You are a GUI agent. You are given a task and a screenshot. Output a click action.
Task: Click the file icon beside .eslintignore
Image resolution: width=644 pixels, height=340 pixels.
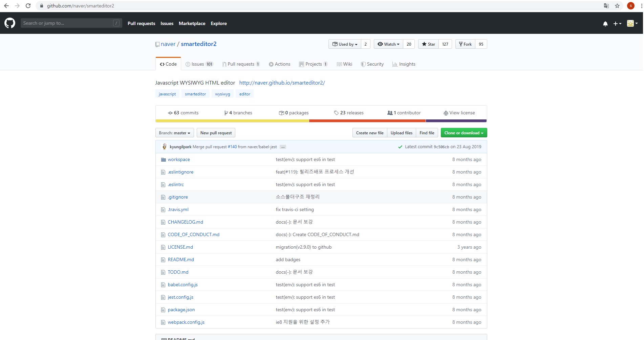163,172
